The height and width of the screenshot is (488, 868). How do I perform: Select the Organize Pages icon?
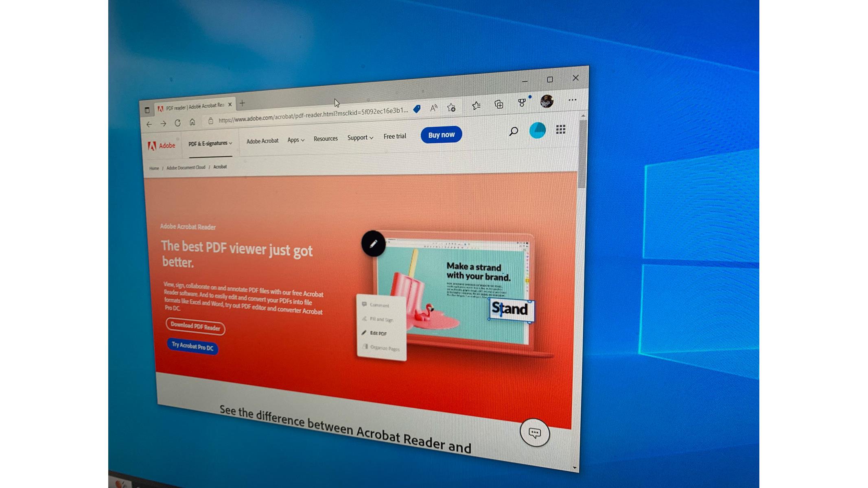[x=365, y=349]
